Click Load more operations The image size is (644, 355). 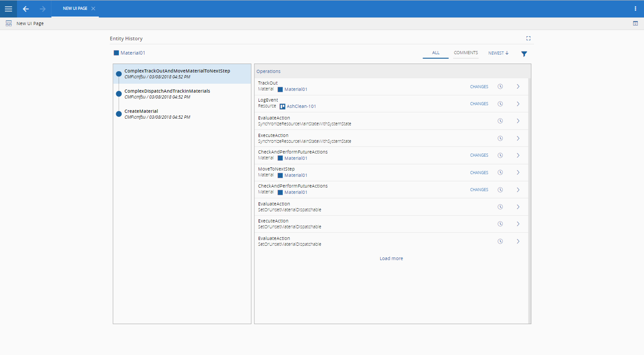(391, 258)
